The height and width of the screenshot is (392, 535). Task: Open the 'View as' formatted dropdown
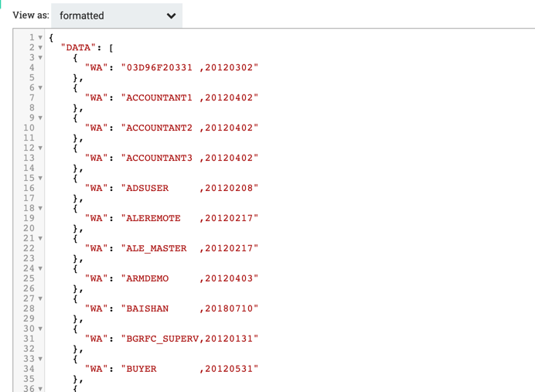coord(121,15)
